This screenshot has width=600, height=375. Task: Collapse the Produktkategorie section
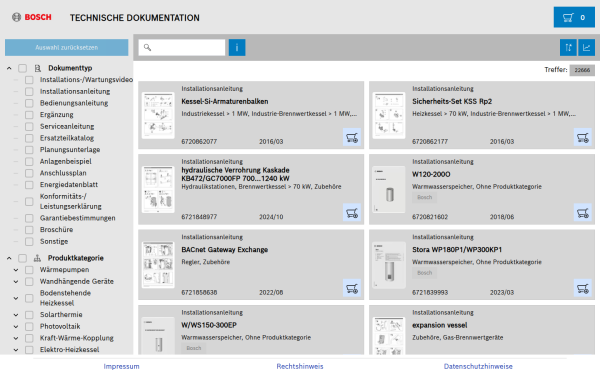tap(9, 258)
